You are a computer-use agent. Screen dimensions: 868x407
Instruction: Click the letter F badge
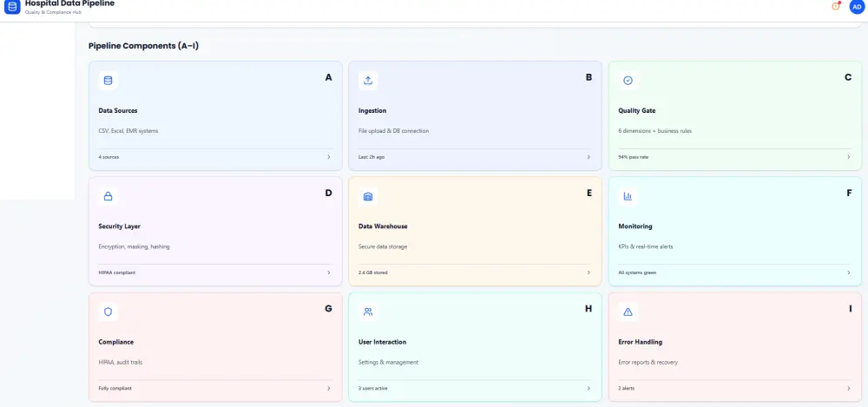click(x=849, y=194)
